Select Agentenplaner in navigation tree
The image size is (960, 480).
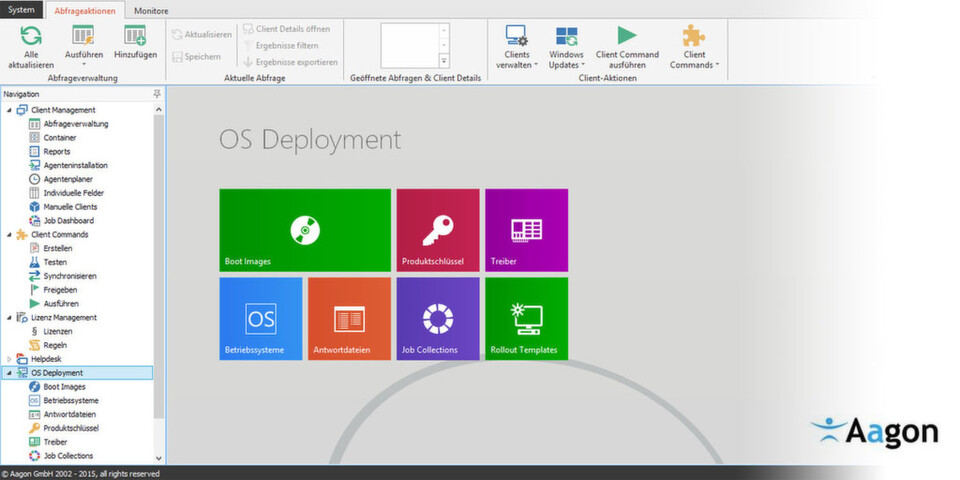pos(68,179)
